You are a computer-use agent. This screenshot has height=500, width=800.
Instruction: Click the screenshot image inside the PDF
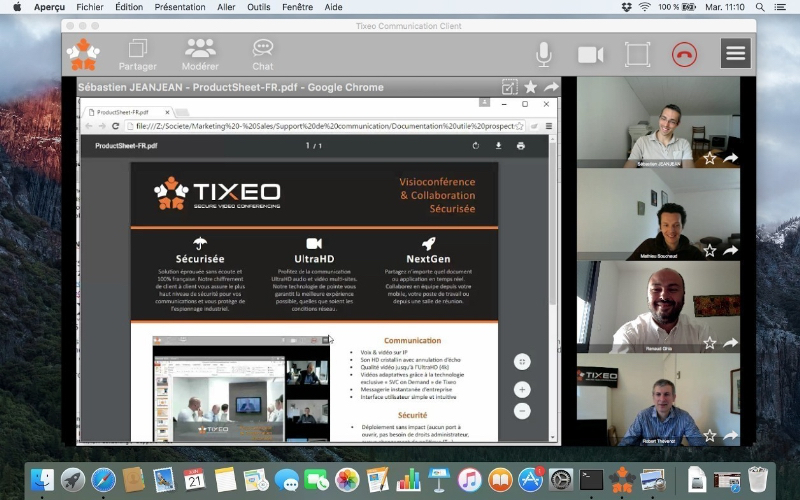click(x=241, y=389)
